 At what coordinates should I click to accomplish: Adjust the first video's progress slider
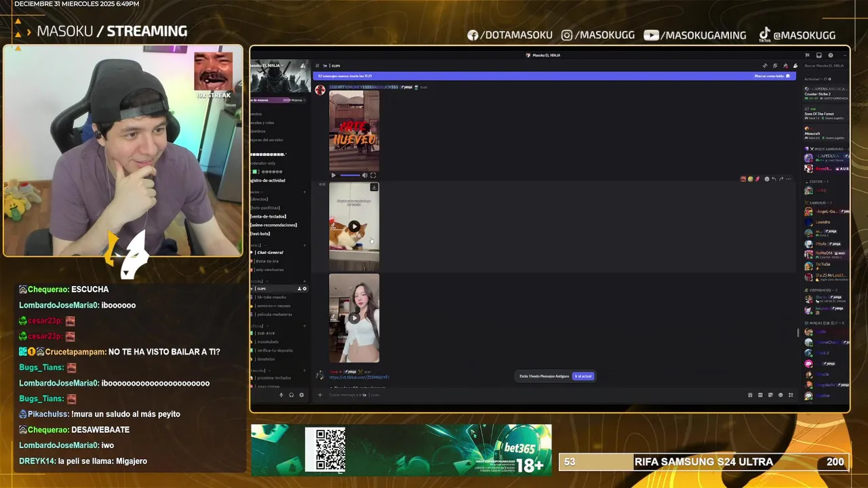pos(350,176)
